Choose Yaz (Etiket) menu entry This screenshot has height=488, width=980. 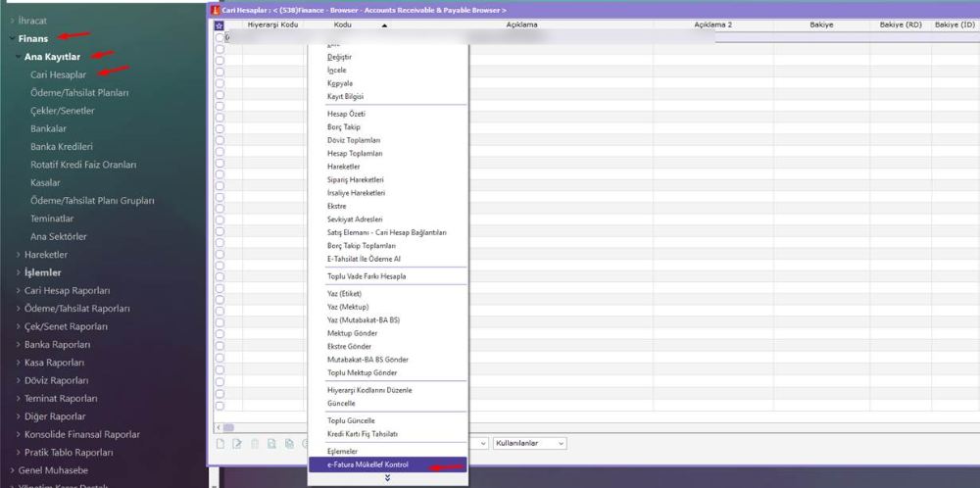coord(344,294)
